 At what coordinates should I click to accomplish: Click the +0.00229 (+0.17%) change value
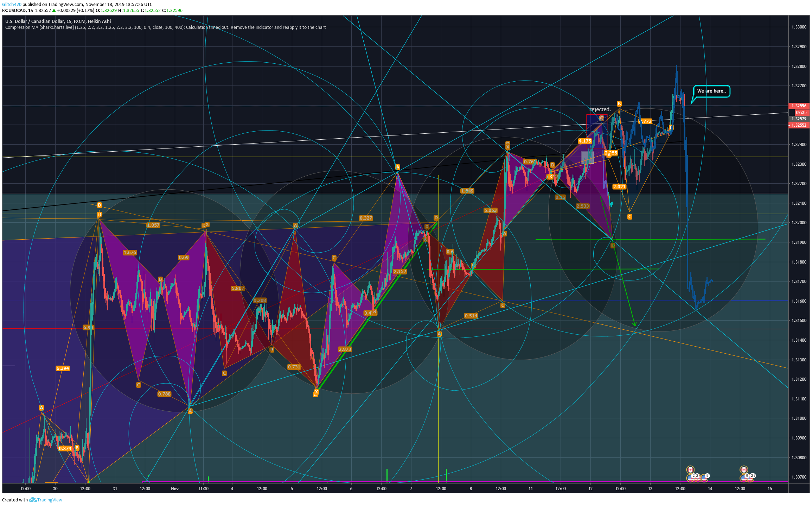tap(75, 10)
